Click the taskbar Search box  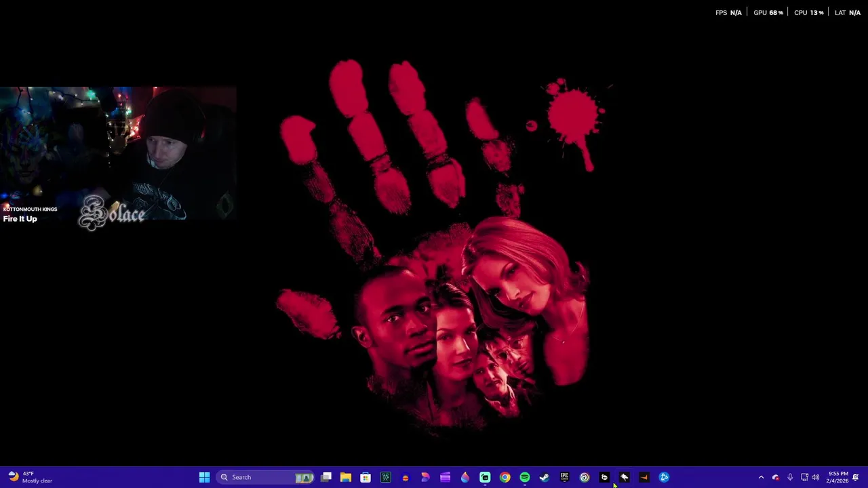[266, 477]
